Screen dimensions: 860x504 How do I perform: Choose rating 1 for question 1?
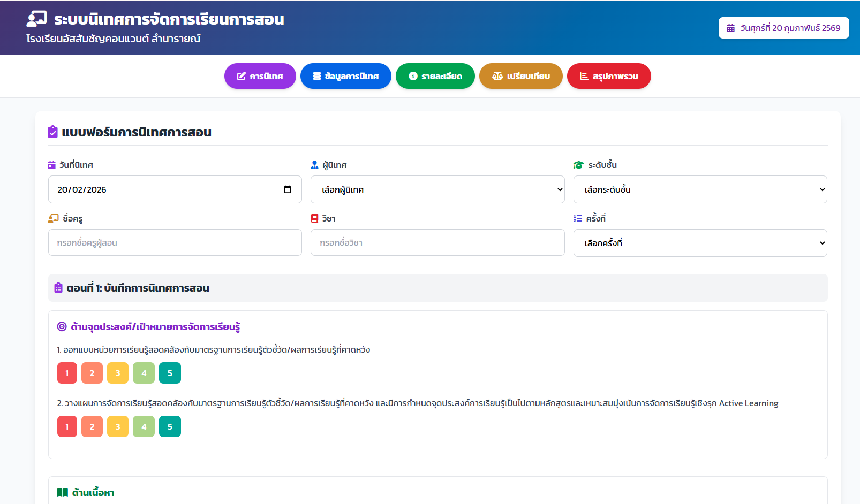coord(67,373)
